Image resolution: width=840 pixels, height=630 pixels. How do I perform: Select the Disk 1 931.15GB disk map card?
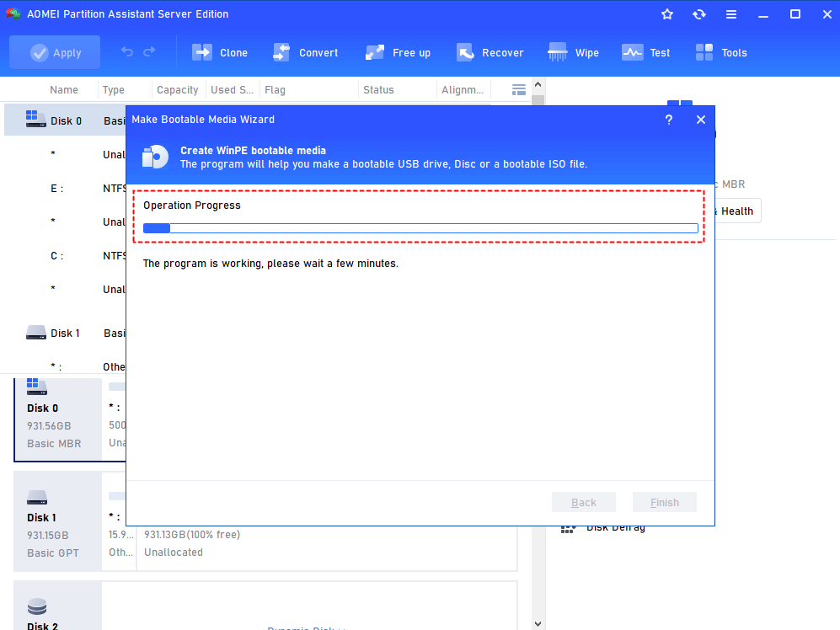point(58,521)
